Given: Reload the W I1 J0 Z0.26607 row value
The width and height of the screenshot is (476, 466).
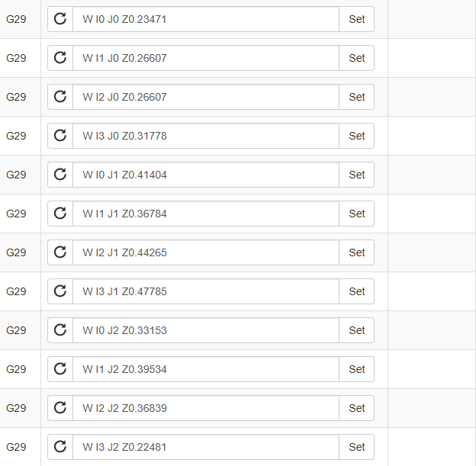Looking at the screenshot, I should pos(60,58).
